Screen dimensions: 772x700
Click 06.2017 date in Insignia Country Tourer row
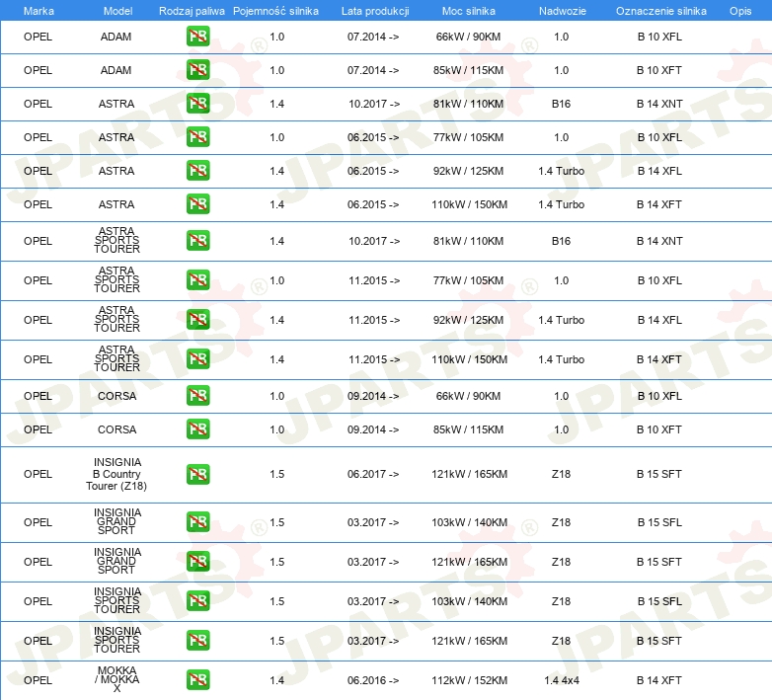(x=373, y=474)
